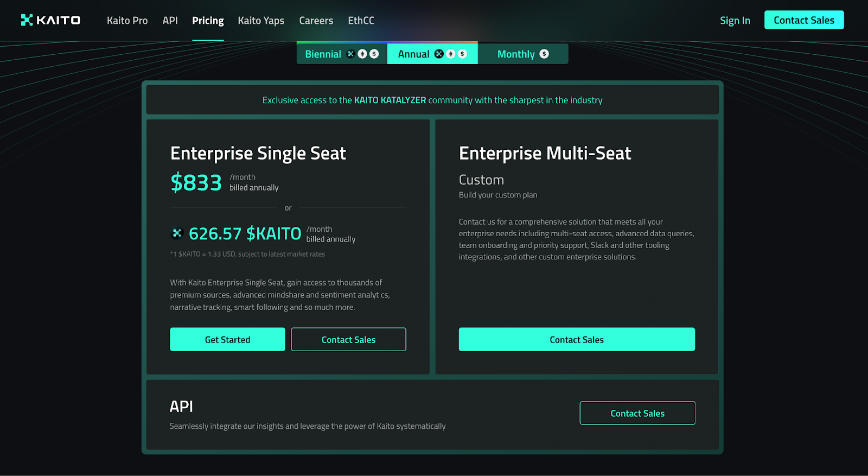The width and height of the screenshot is (868, 476).
Task: Choose the Monthly billing tab
Action: point(523,54)
